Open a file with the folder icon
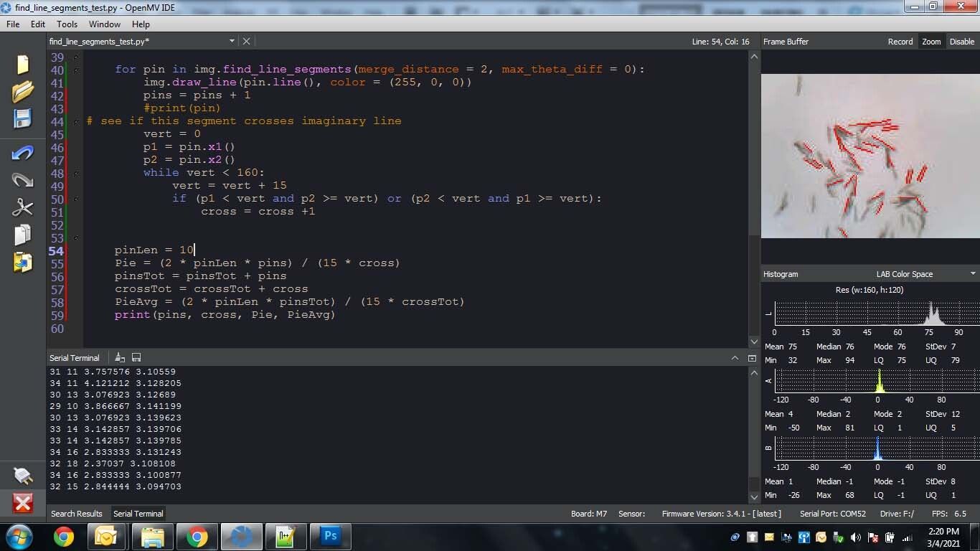 (x=22, y=92)
